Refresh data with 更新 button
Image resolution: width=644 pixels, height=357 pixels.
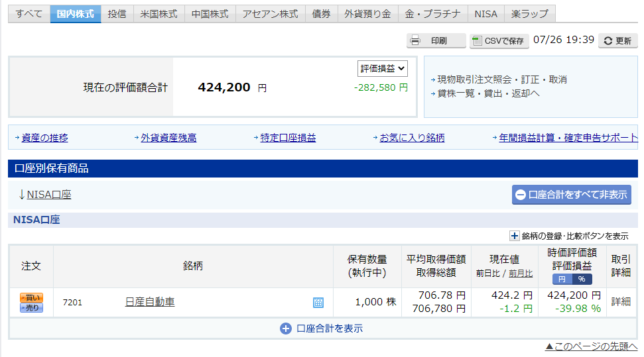point(617,40)
